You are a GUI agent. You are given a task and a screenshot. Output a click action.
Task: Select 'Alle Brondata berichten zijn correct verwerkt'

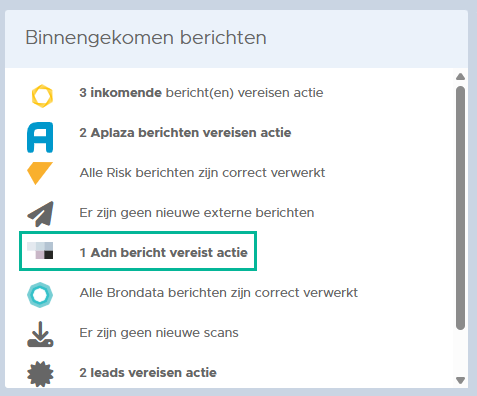coord(218,293)
